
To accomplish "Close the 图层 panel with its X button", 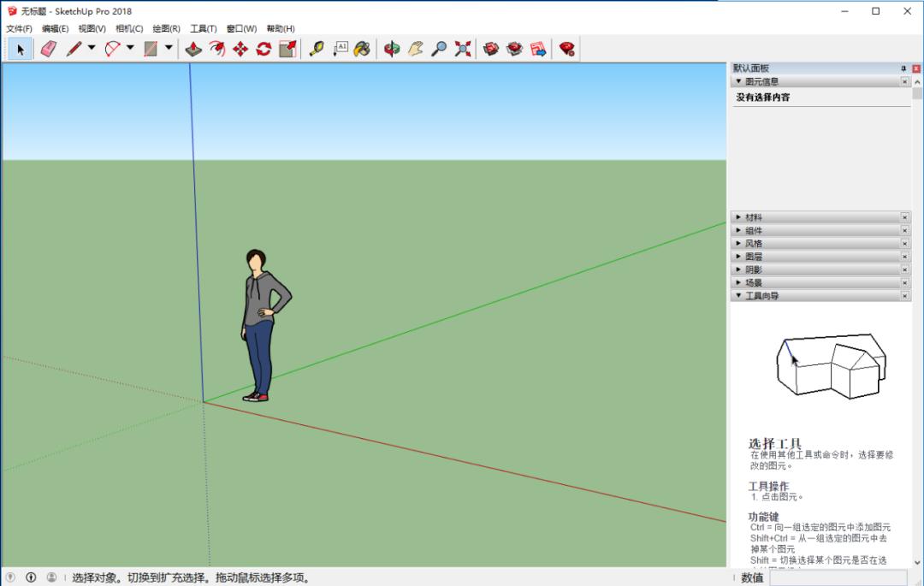I will pyautogui.click(x=904, y=257).
